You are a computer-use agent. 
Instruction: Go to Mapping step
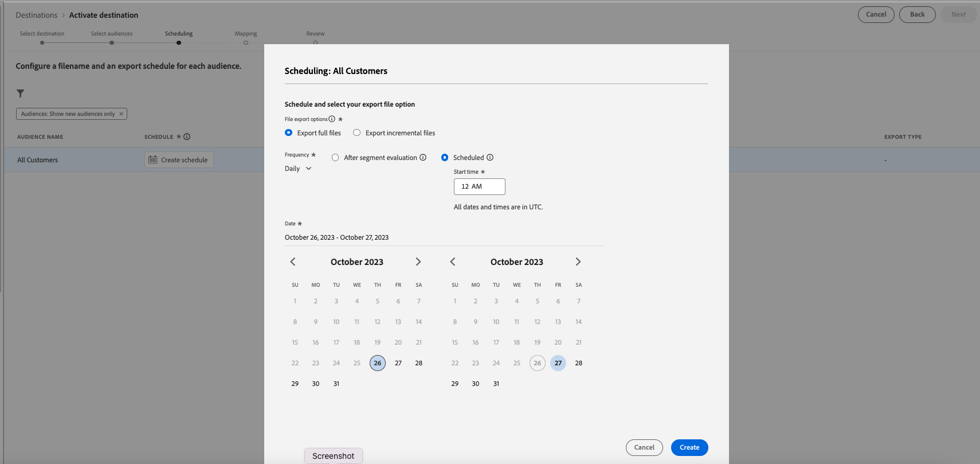pos(246,37)
